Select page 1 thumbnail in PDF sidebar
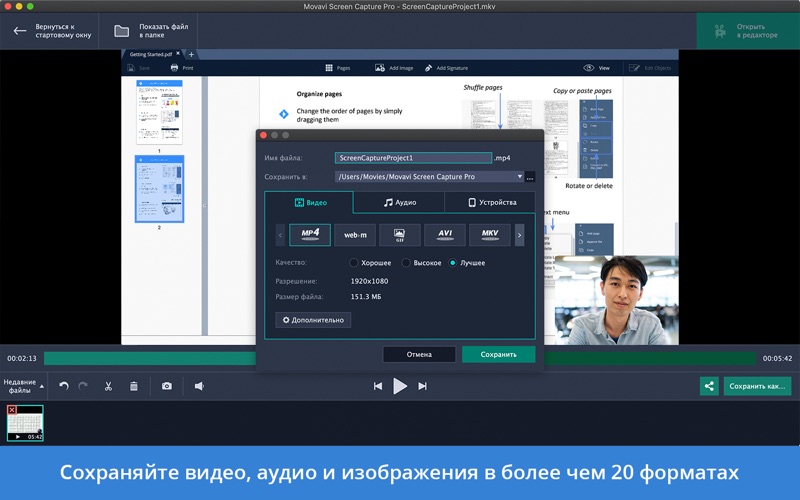800x500 pixels. click(159, 112)
